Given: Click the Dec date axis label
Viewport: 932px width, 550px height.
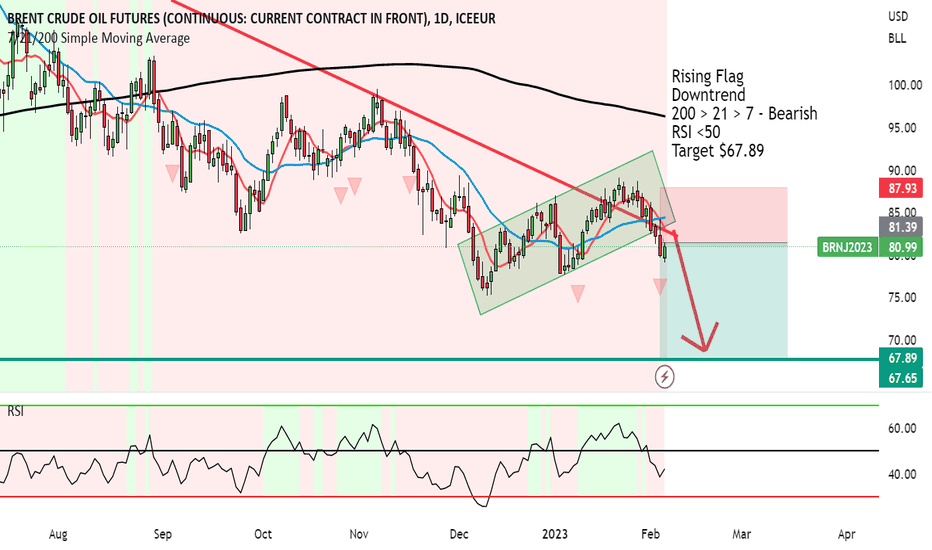Looking at the screenshot, I should (458, 534).
